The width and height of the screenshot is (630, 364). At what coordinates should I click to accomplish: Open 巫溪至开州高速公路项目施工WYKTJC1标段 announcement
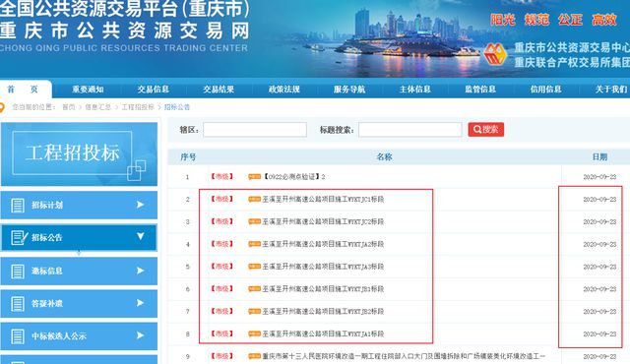point(323,200)
